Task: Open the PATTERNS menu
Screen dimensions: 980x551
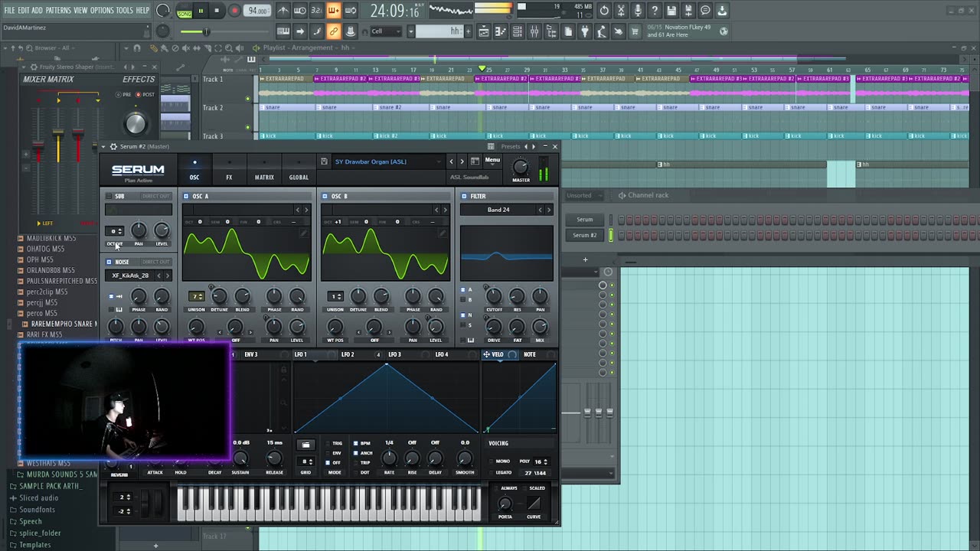Action: [58, 10]
